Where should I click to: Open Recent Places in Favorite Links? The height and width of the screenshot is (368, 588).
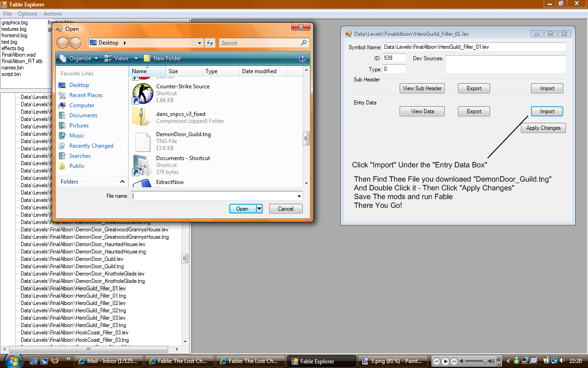coord(85,95)
